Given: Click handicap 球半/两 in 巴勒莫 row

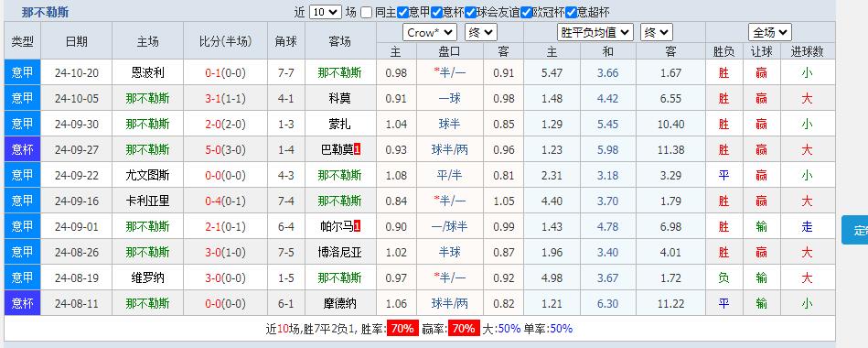Looking at the screenshot, I should 449,149.
